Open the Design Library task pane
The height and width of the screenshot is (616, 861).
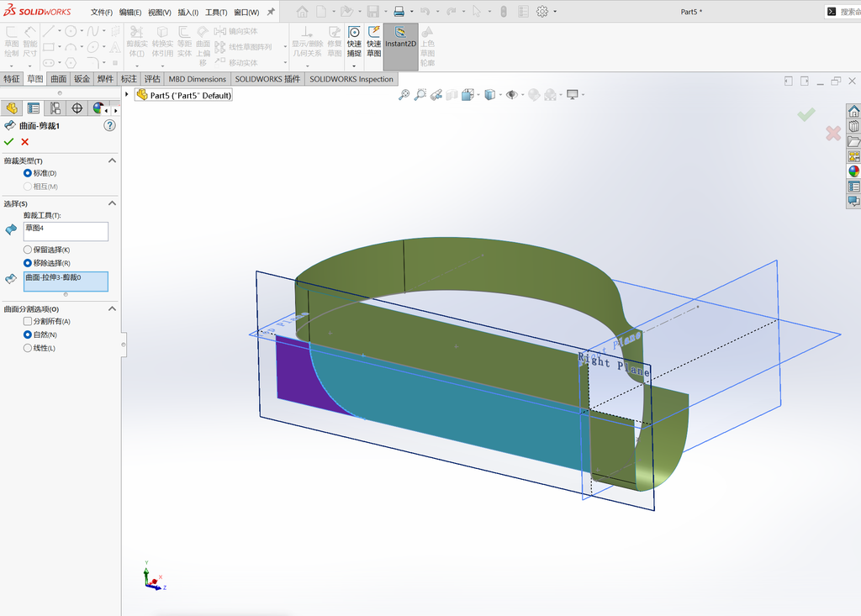pos(853,127)
